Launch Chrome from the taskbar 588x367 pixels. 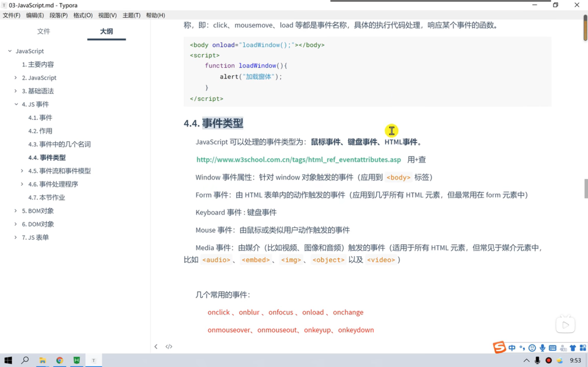pos(60,360)
